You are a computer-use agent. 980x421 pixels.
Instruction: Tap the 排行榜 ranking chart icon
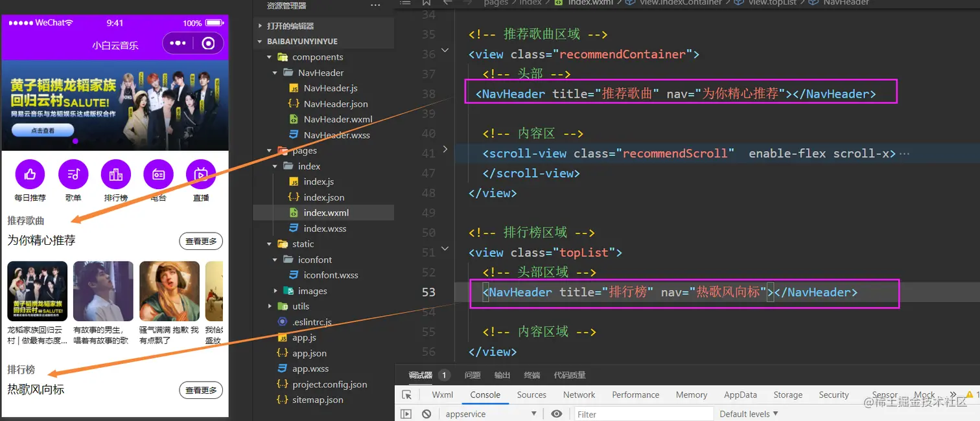pos(116,174)
